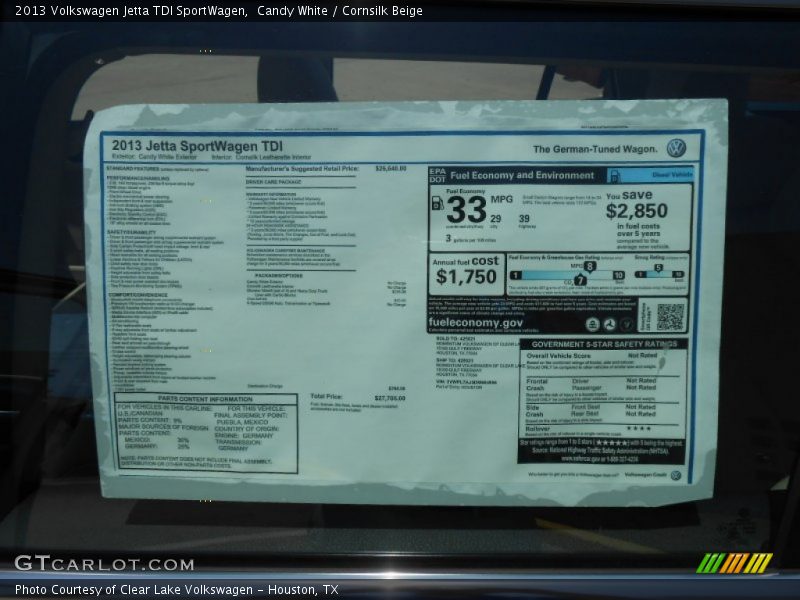The image size is (800, 600).
Task: Click the '39' highway MPG value
Action: click(x=524, y=218)
